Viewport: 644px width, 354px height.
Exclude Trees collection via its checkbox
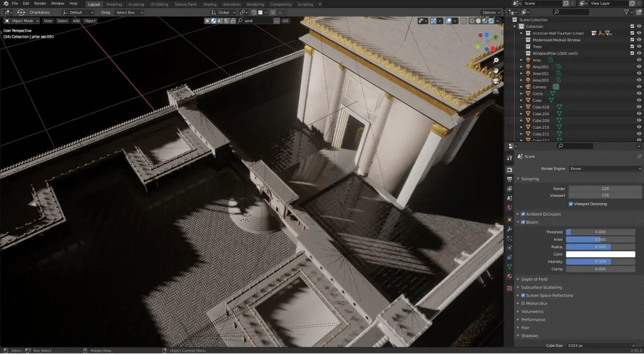point(632,47)
